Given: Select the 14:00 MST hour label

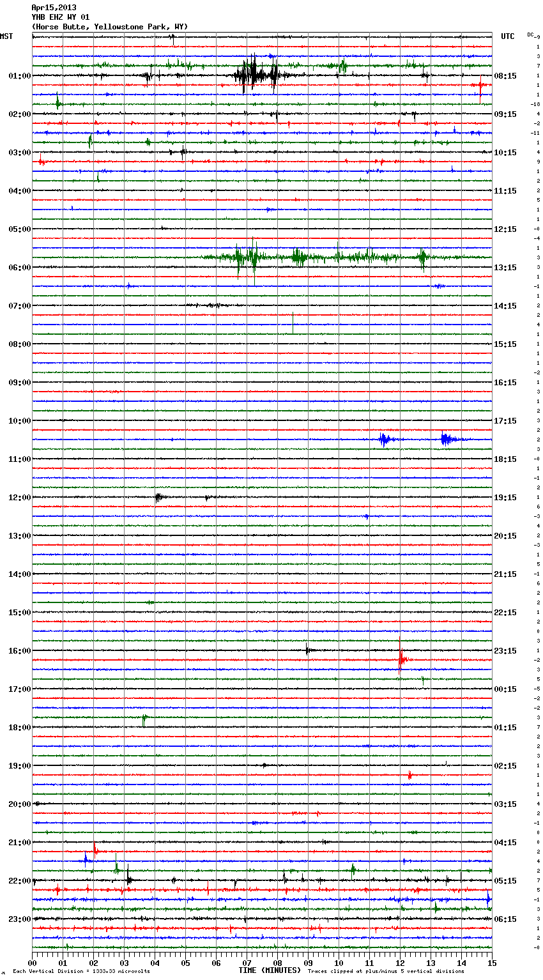Looking at the screenshot, I should [x=20, y=574].
